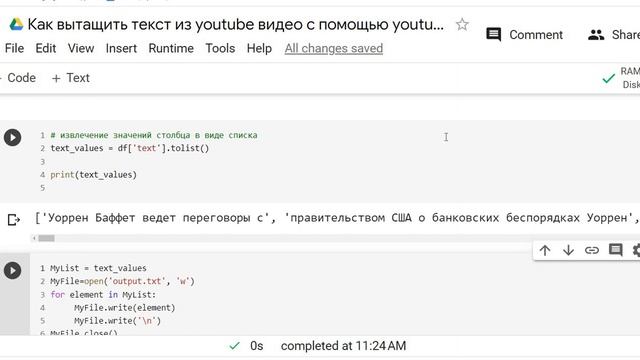Move cell up with arrow icon

tap(545, 250)
